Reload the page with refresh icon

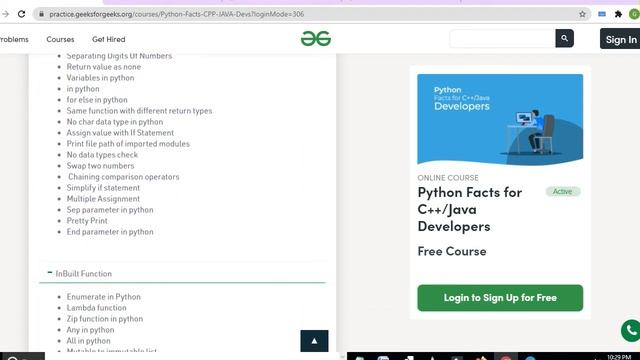coord(22,14)
